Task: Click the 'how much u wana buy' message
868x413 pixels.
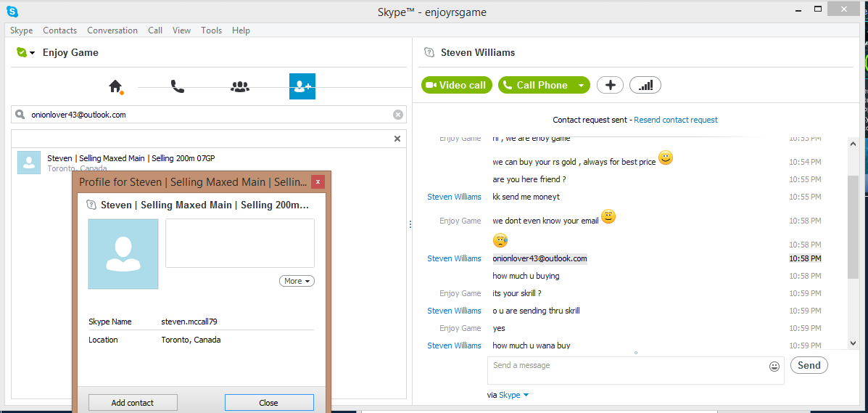Action: 532,345
